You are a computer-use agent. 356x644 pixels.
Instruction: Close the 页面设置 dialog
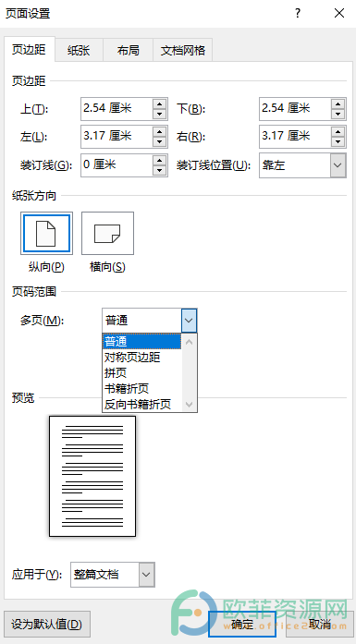(x=339, y=14)
